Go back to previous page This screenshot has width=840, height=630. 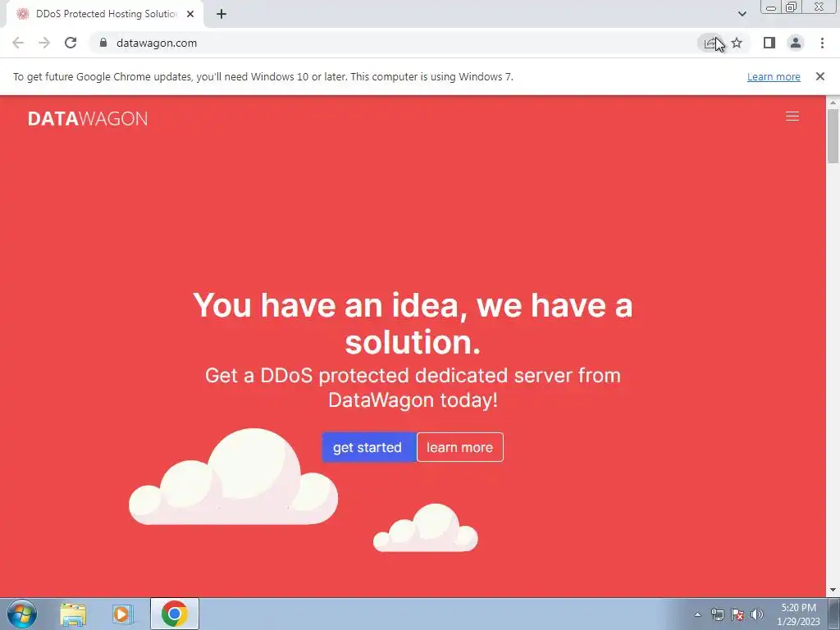(x=18, y=43)
